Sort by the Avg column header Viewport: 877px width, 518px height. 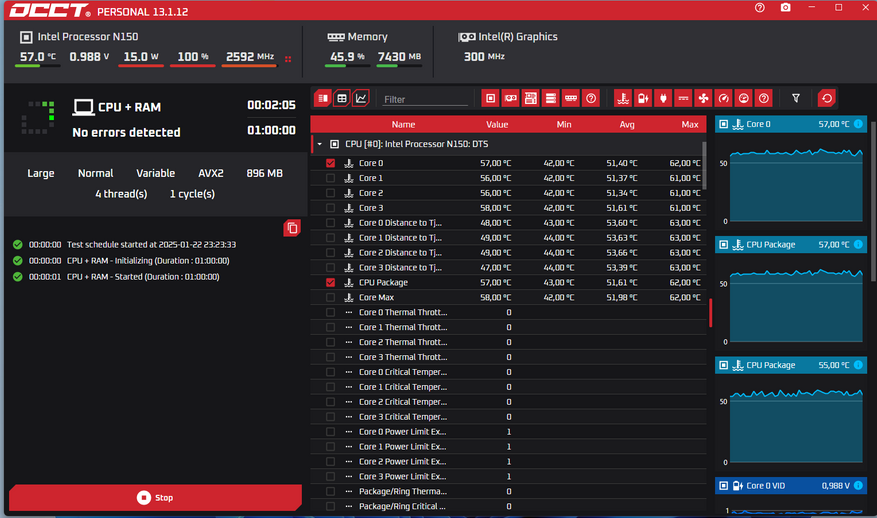pos(627,125)
